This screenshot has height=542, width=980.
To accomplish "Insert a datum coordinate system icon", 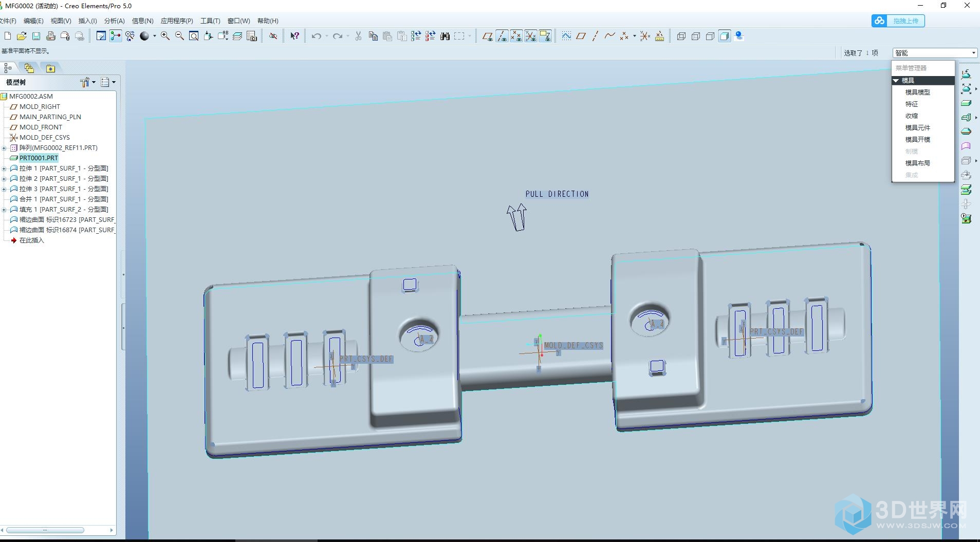I will point(645,36).
